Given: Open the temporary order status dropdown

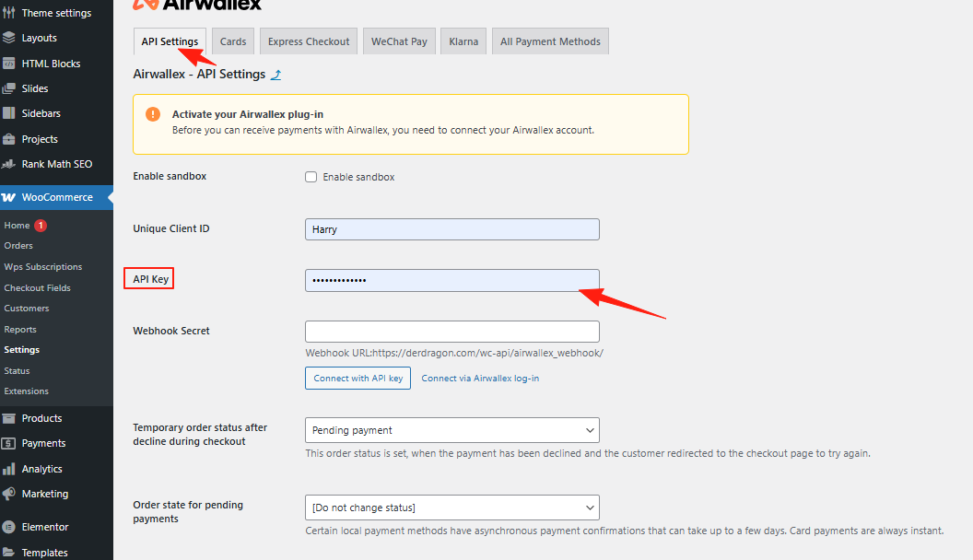Looking at the screenshot, I should [x=451, y=429].
